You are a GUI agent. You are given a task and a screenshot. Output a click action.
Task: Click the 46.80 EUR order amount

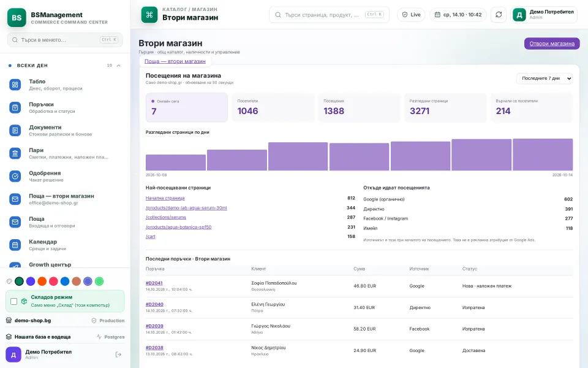tap(364, 286)
